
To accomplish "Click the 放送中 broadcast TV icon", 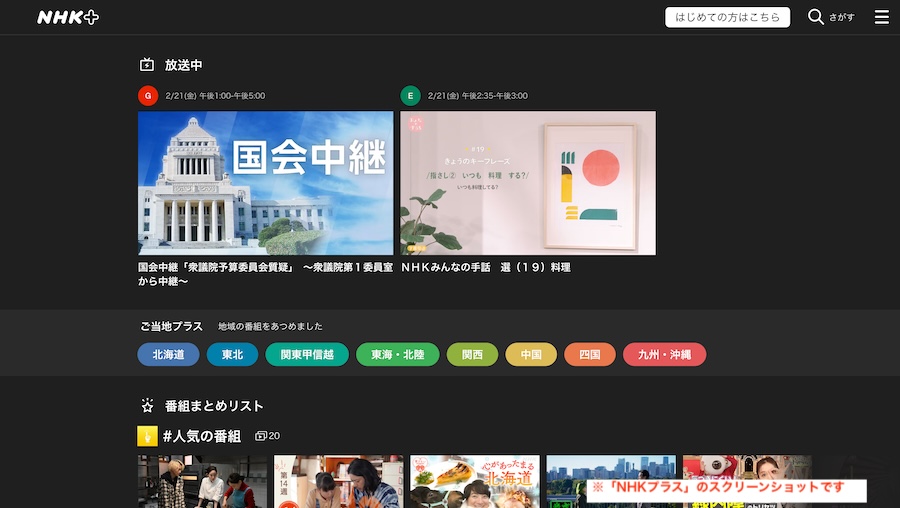I will [147, 65].
